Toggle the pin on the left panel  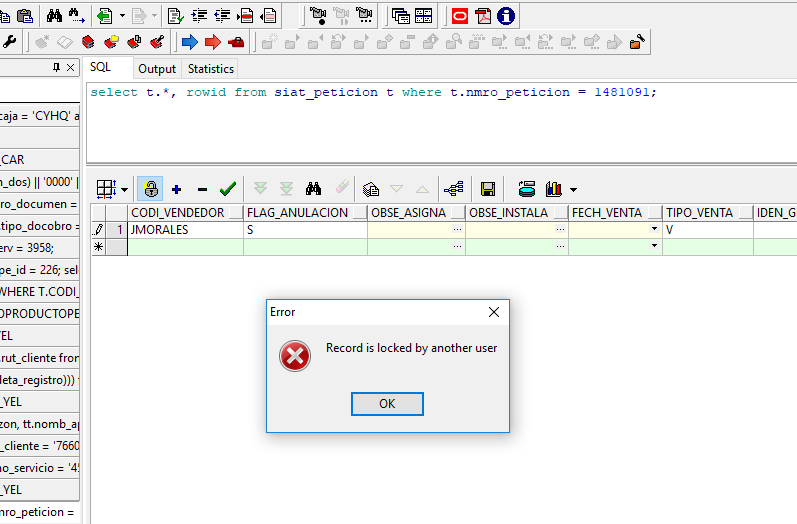click(x=56, y=68)
